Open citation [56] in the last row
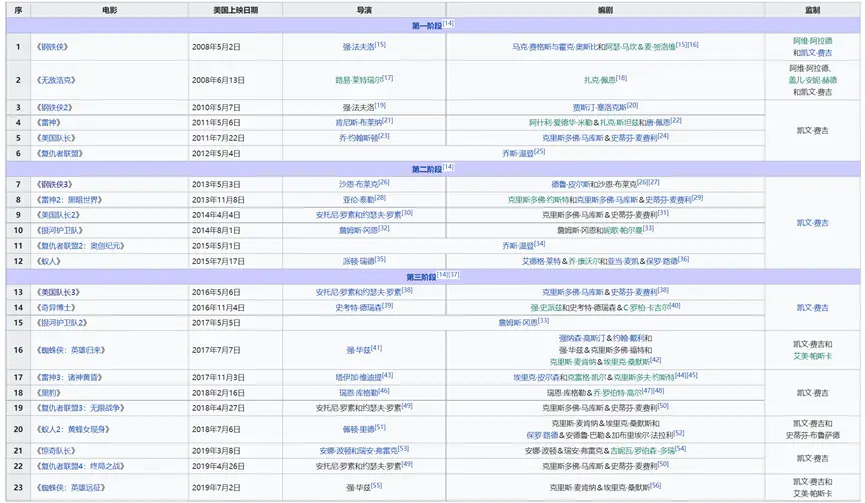 click(655, 486)
